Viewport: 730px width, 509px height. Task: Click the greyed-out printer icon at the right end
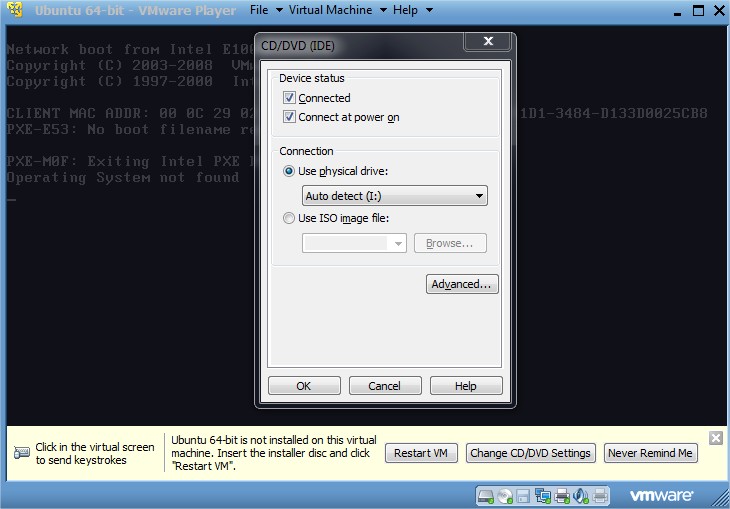pyautogui.click(x=600, y=496)
